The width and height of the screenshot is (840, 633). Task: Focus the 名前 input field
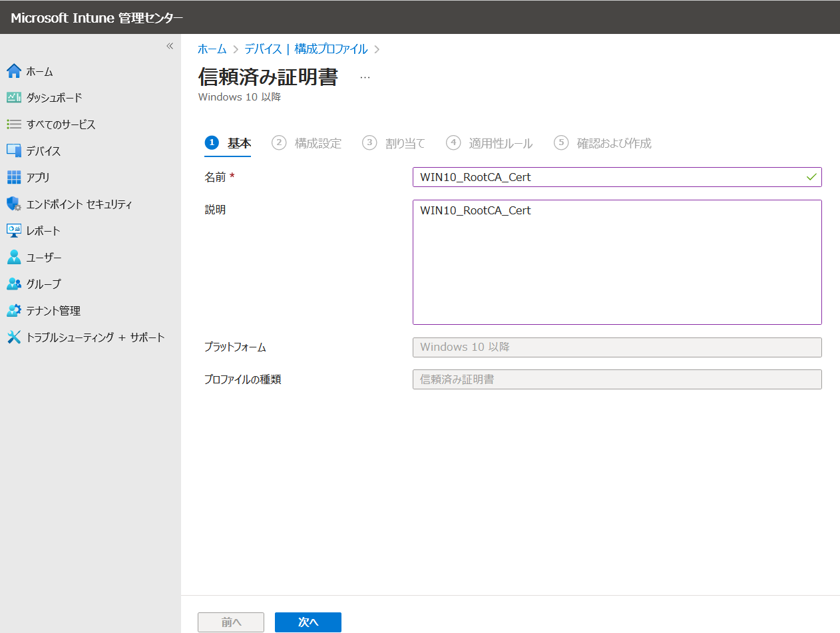[617, 177]
